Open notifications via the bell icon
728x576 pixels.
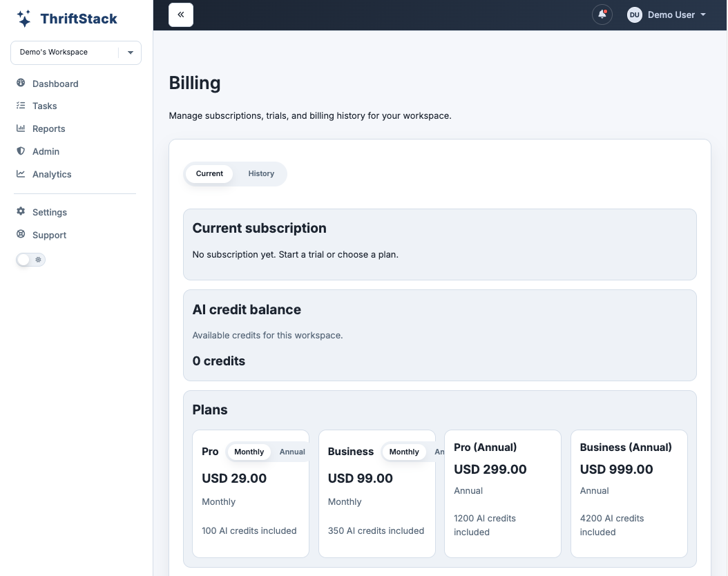[x=602, y=15]
